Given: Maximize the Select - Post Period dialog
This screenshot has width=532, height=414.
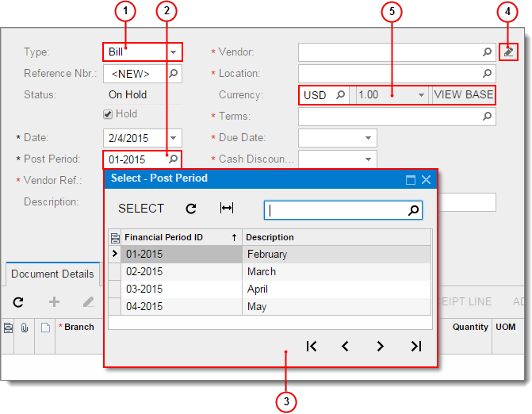Looking at the screenshot, I should (x=411, y=179).
